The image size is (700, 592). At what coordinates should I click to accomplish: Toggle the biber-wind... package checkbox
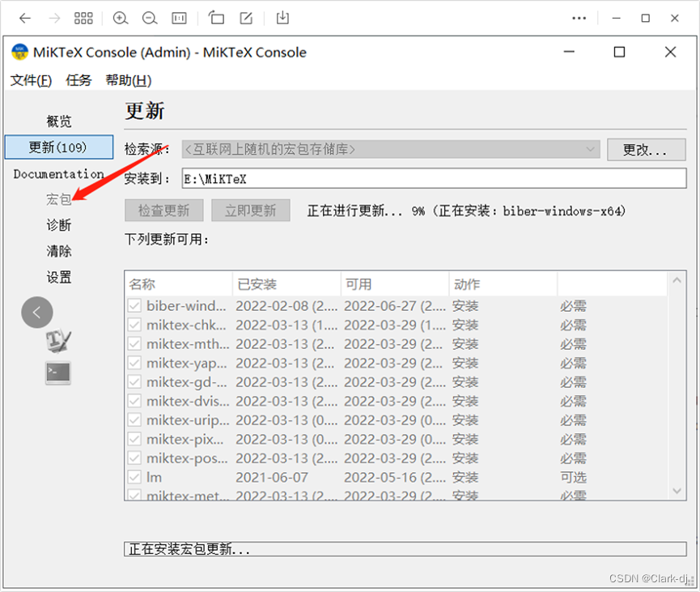point(134,306)
